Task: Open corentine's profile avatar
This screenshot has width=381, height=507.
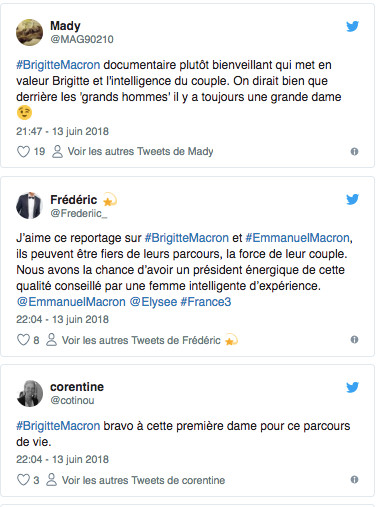Action: (30, 393)
